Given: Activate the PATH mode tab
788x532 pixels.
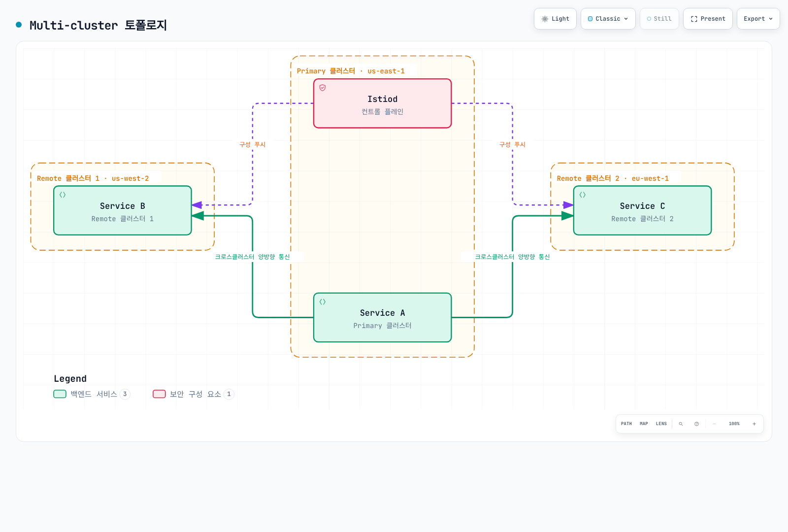Looking at the screenshot, I should (626, 424).
